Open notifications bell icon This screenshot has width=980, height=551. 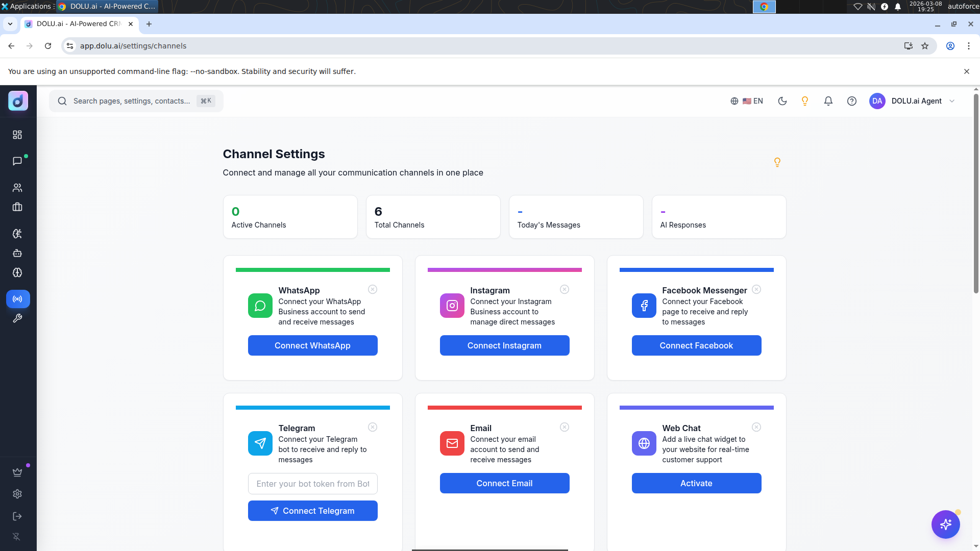click(x=828, y=101)
